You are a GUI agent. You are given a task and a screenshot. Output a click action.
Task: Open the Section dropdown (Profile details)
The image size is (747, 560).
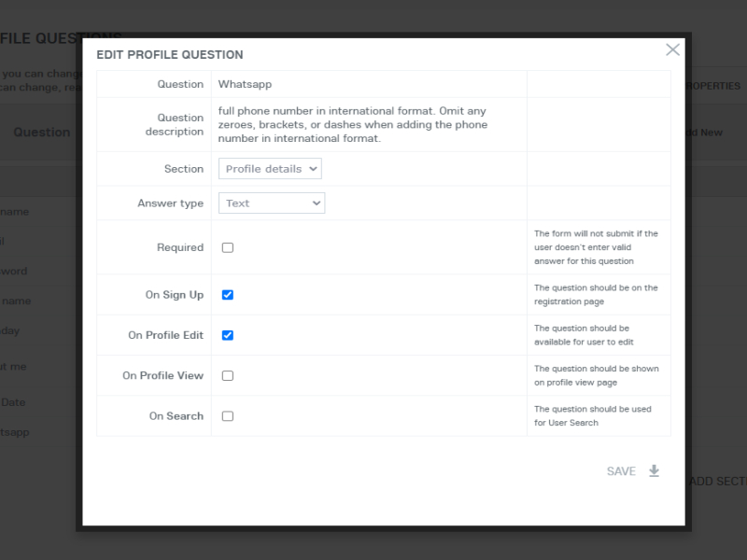(x=270, y=169)
